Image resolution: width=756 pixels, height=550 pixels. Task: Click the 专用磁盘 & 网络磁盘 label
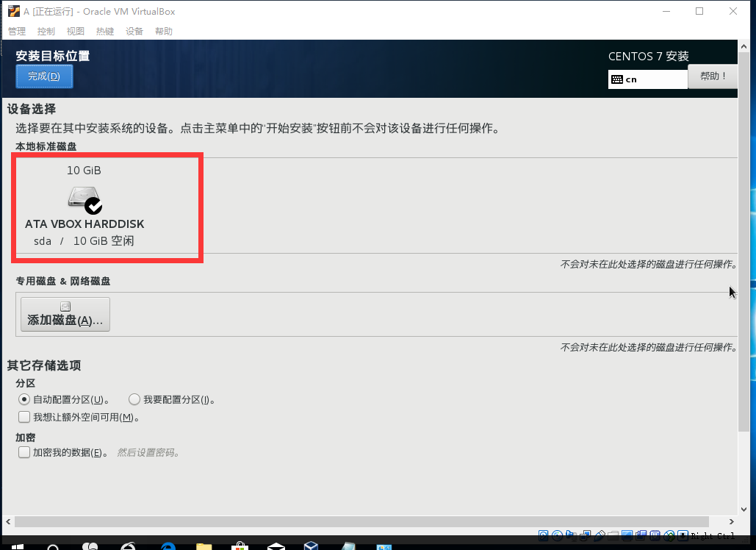(62, 281)
